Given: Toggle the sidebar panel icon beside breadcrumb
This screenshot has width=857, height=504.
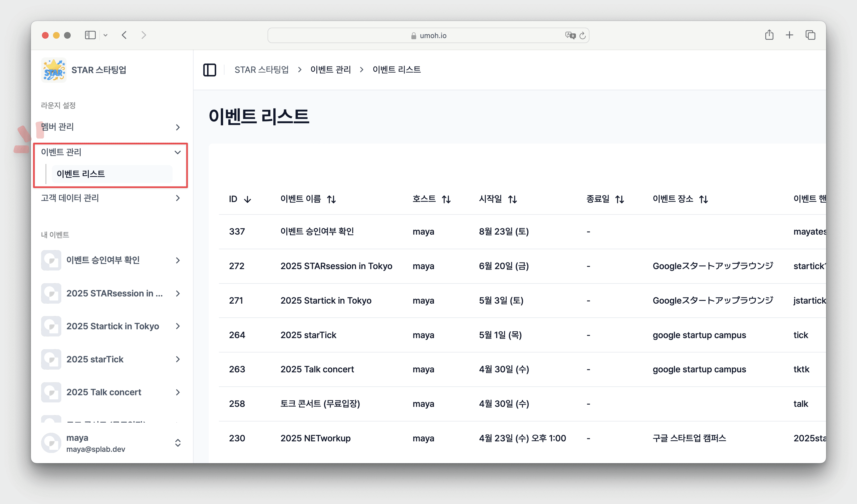Looking at the screenshot, I should (x=210, y=70).
